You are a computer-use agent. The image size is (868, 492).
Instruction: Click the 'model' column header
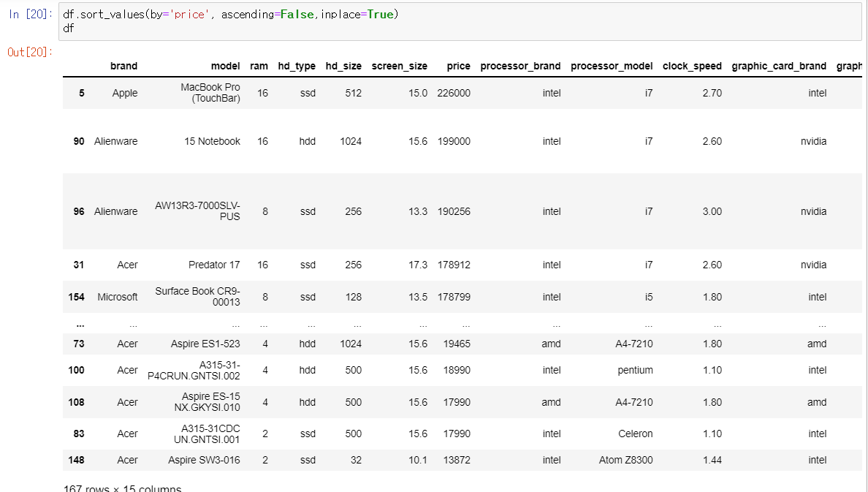[225, 66]
